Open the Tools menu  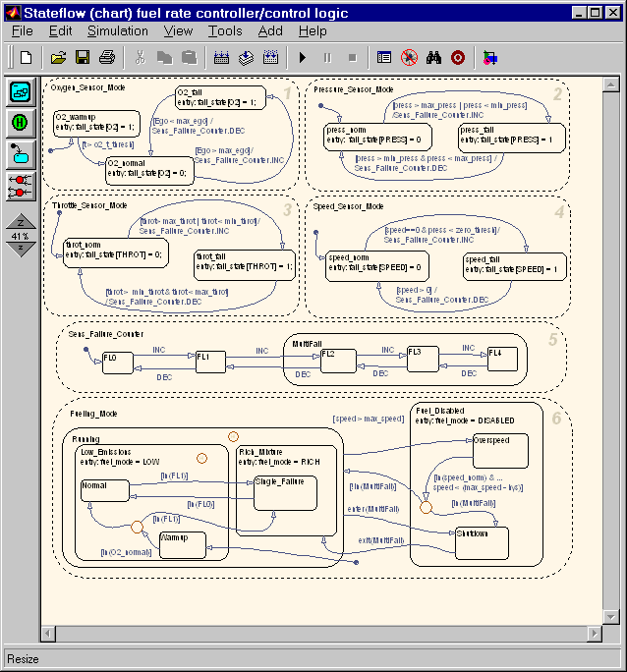(x=225, y=30)
